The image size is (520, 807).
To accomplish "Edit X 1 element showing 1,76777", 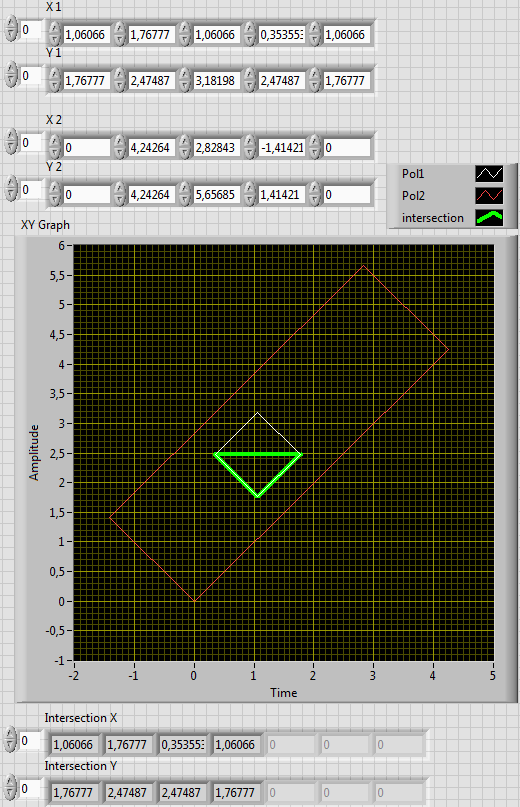I will (151, 34).
